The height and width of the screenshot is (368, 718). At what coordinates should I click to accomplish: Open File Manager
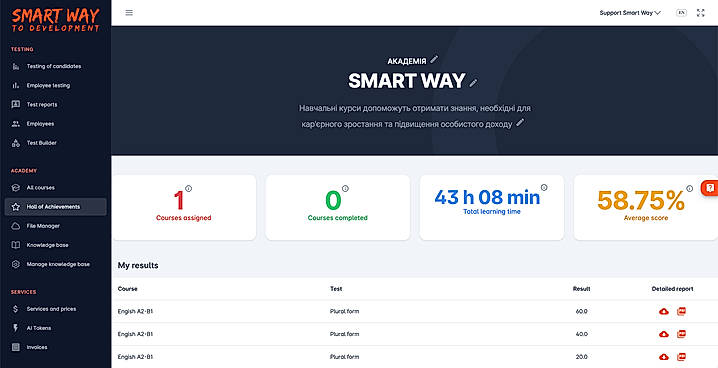tap(43, 226)
